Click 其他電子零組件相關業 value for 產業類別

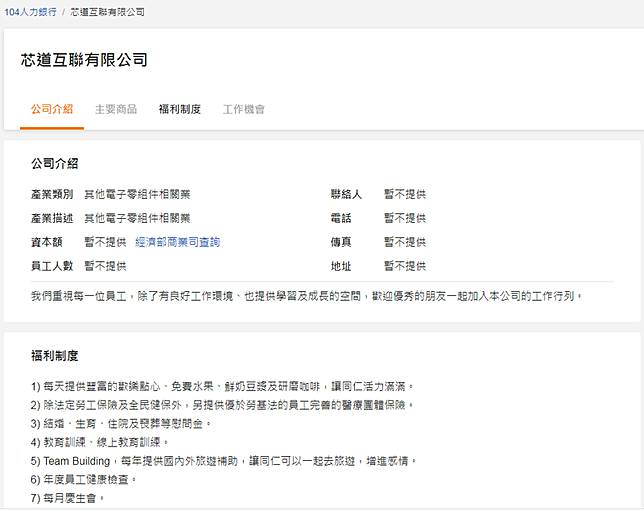point(137,194)
